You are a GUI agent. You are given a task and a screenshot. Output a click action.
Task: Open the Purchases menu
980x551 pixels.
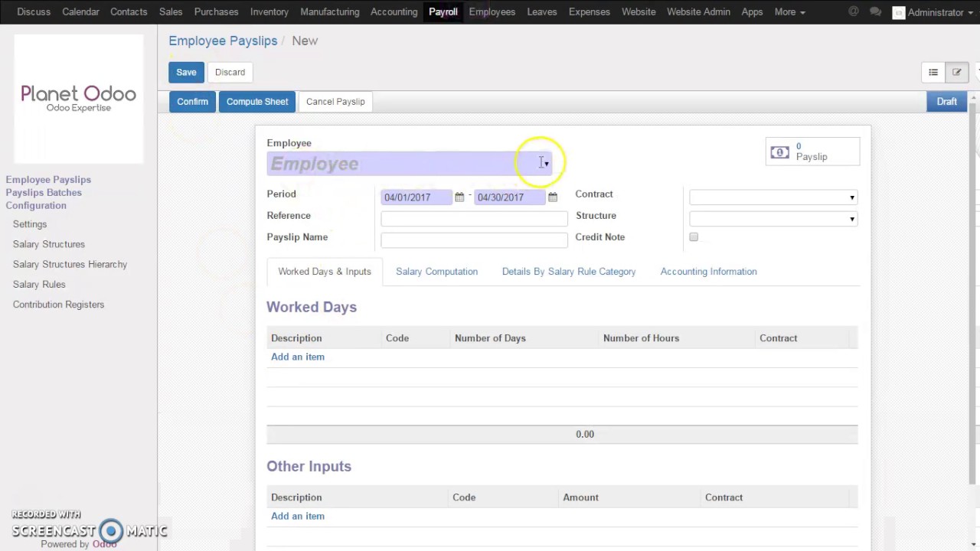click(x=216, y=12)
